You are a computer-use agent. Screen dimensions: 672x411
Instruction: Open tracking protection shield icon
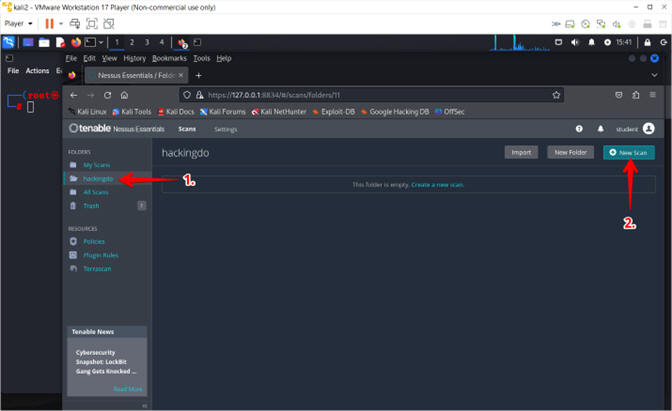point(187,95)
